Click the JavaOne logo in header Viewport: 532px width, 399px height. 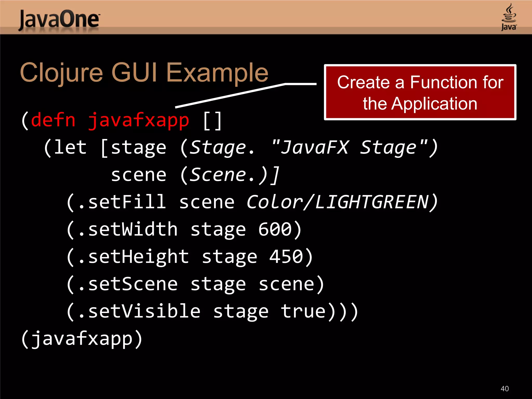pos(59,20)
